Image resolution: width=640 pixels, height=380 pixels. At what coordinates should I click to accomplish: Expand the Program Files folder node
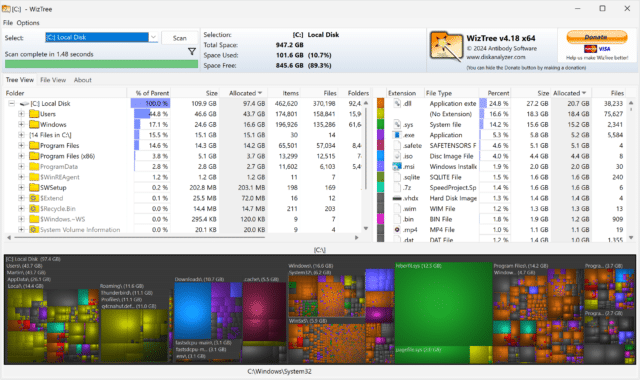click(x=21, y=146)
